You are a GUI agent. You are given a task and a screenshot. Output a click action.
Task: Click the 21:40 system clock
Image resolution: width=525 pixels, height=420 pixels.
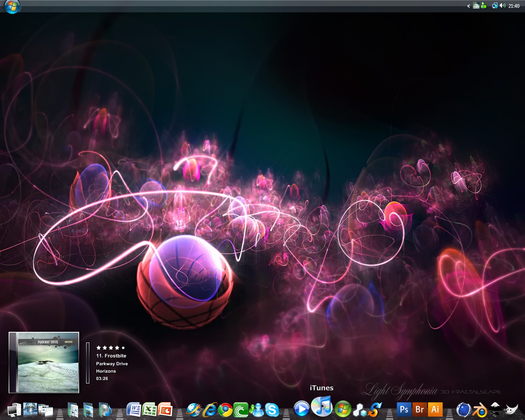[x=514, y=6]
